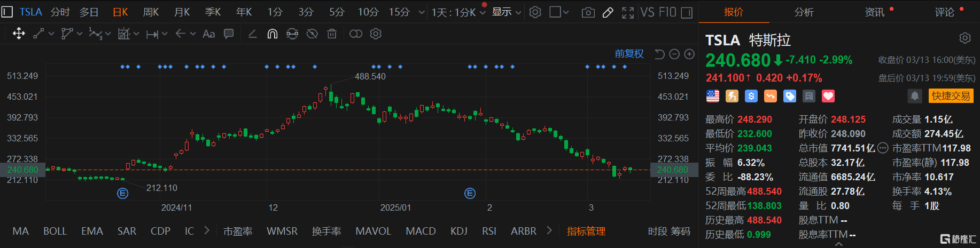Click the sync drawings icon
Screen dimensions: 980x248
(x=292, y=34)
